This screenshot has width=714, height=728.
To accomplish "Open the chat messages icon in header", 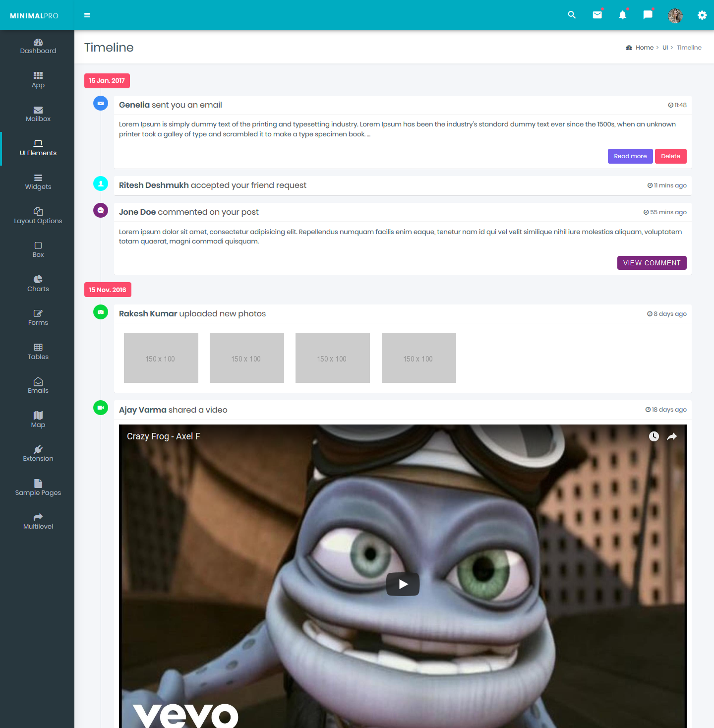I will [648, 15].
